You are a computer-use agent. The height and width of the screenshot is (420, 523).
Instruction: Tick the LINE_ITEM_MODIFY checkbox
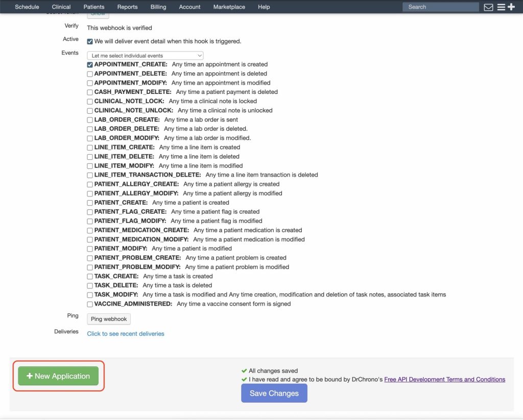[90, 166]
